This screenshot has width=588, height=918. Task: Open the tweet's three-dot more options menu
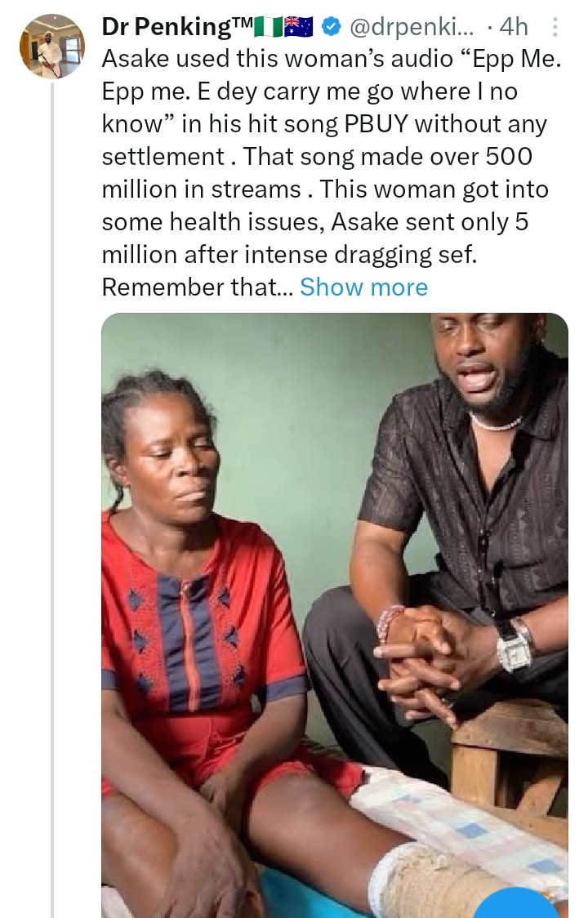556,28
